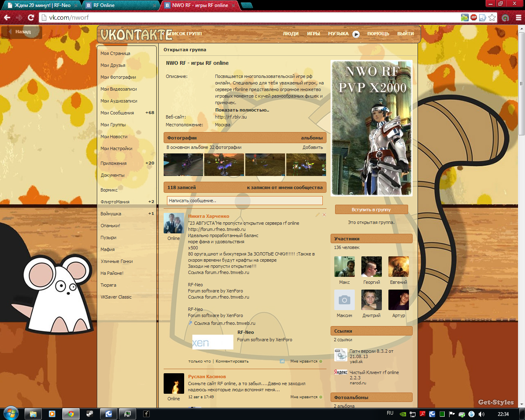Go back with the browser Back arrow
The image size is (525, 420).
pyautogui.click(x=7, y=17)
